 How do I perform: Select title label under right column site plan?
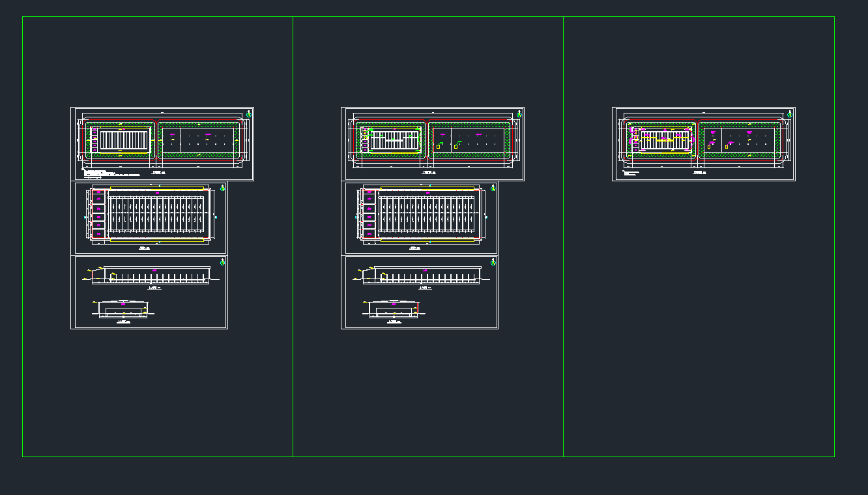pyautogui.click(x=700, y=173)
